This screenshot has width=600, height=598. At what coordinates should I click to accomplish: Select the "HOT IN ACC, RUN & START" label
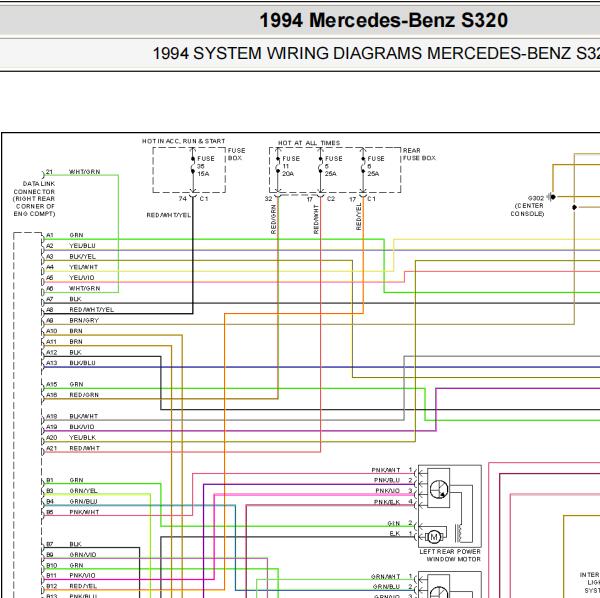click(x=184, y=141)
